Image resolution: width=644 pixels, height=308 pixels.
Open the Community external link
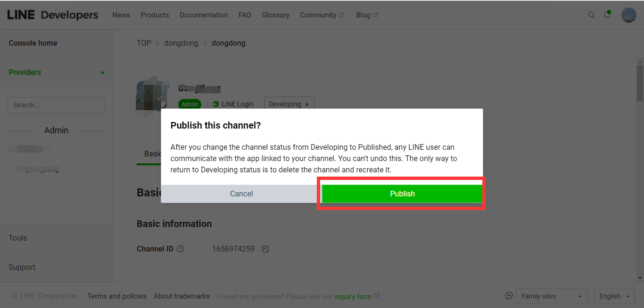coord(322,15)
